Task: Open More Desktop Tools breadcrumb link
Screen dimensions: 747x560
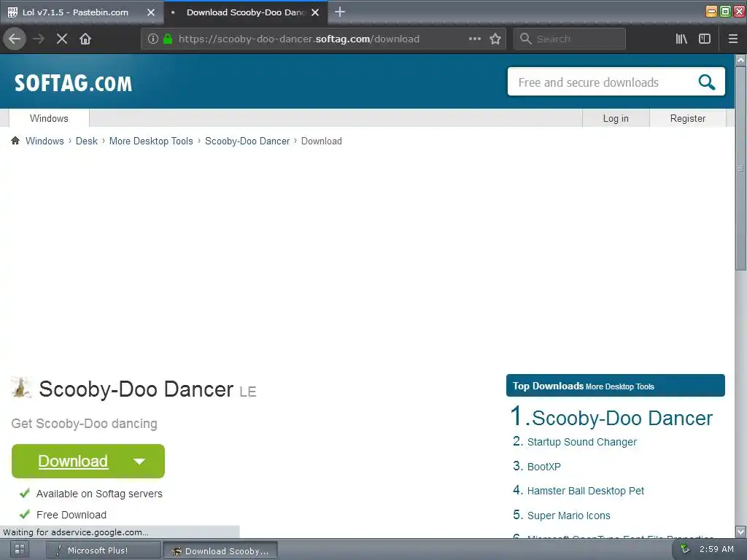Action: coord(151,141)
